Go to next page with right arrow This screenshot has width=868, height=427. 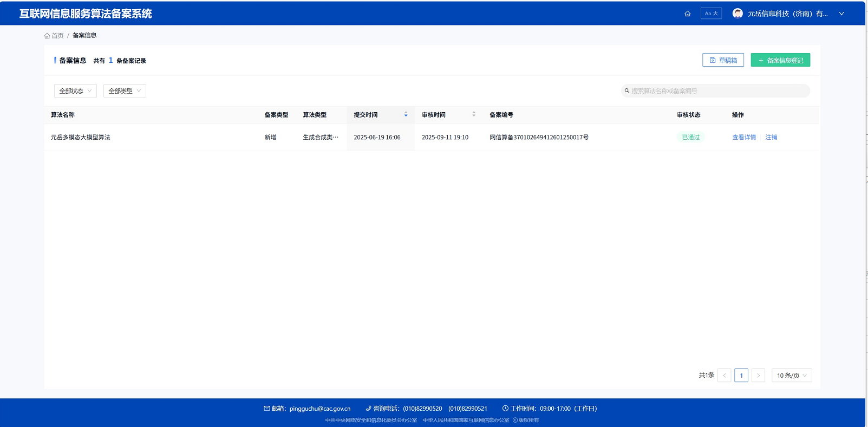758,376
